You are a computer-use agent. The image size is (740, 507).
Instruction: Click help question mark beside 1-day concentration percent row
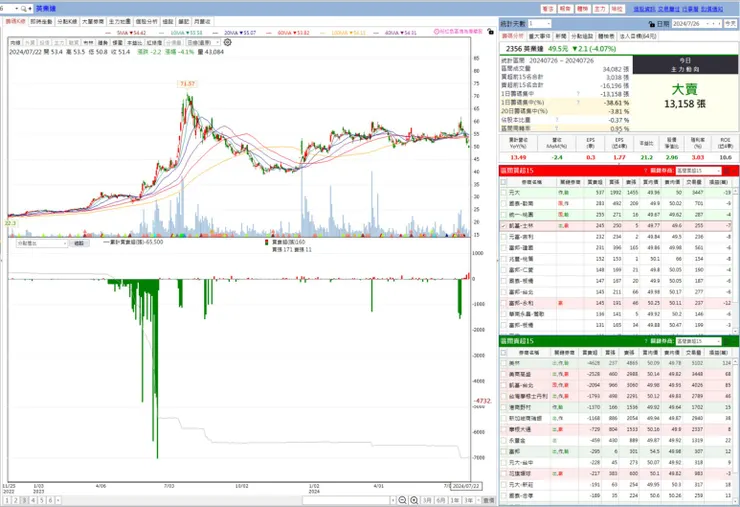point(578,102)
